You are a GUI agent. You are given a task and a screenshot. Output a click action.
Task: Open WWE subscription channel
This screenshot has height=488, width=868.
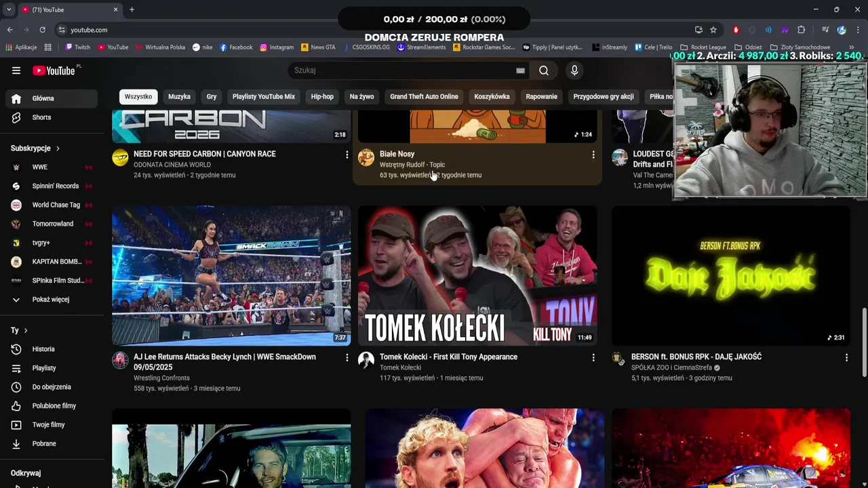click(52, 167)
